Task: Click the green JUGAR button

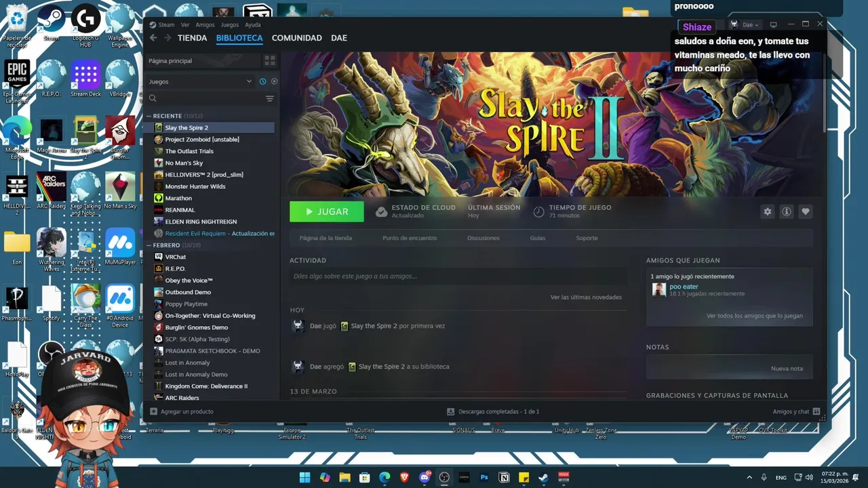Action: 327,211
